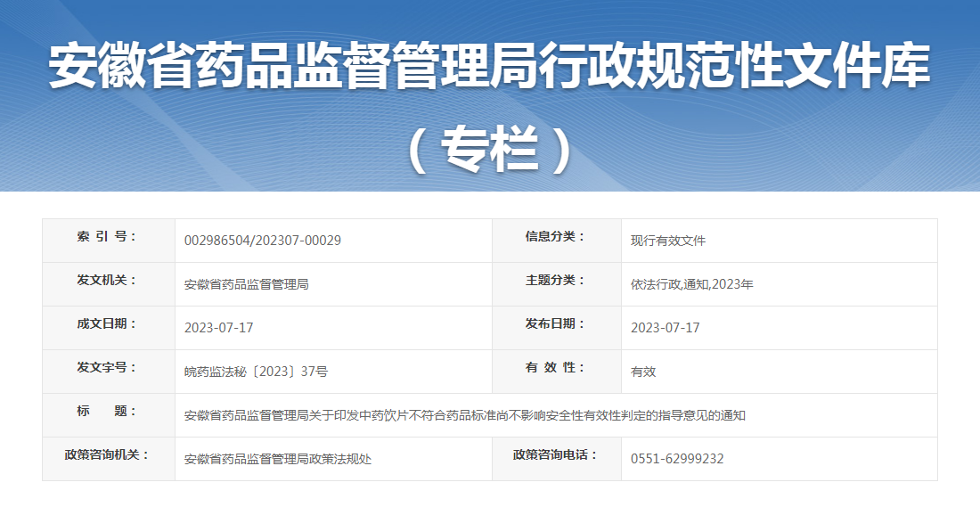
Task: Select issuing agency value 安徽省药品监督管理局
Action: (x=246, y=284)
